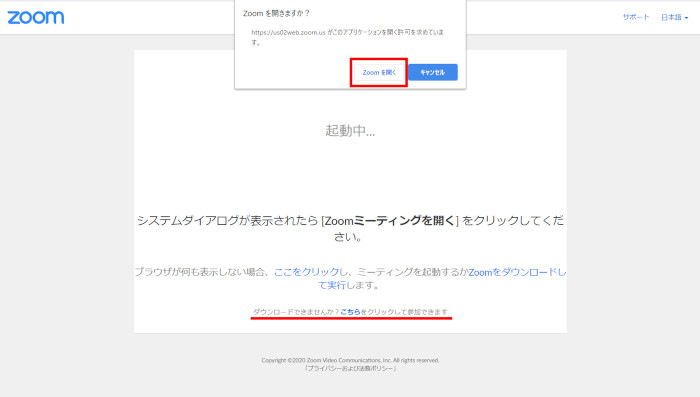Click the '起動中...' status text
The width and height of the screenshot is (700, 397).
pyautogui.click(x=350, y=130)
